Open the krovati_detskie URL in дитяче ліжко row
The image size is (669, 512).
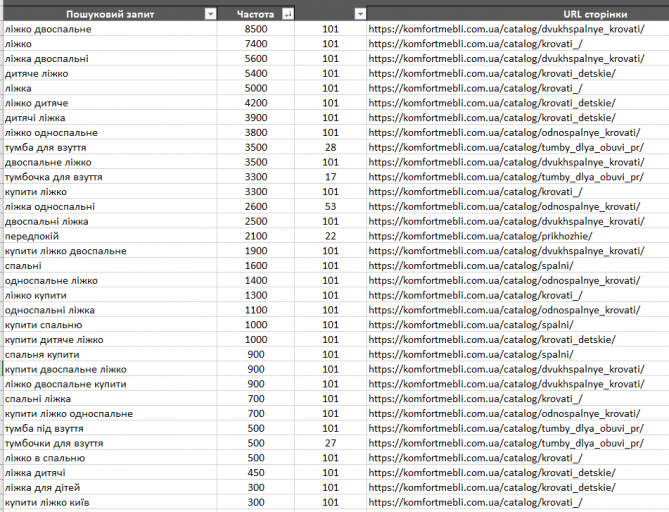[492, 73]
